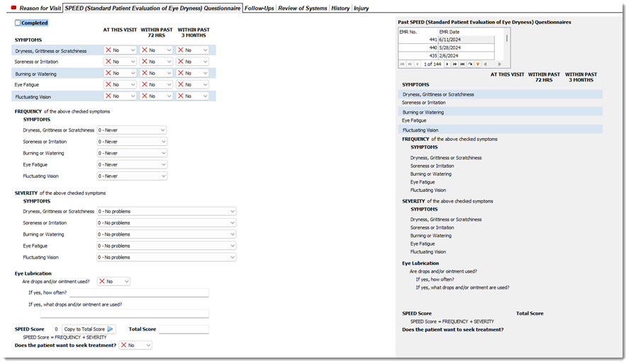Click the red flag icon beside Reason for Visit
The height and width of the screenshot is (364, 629).
tap(13, 8)
